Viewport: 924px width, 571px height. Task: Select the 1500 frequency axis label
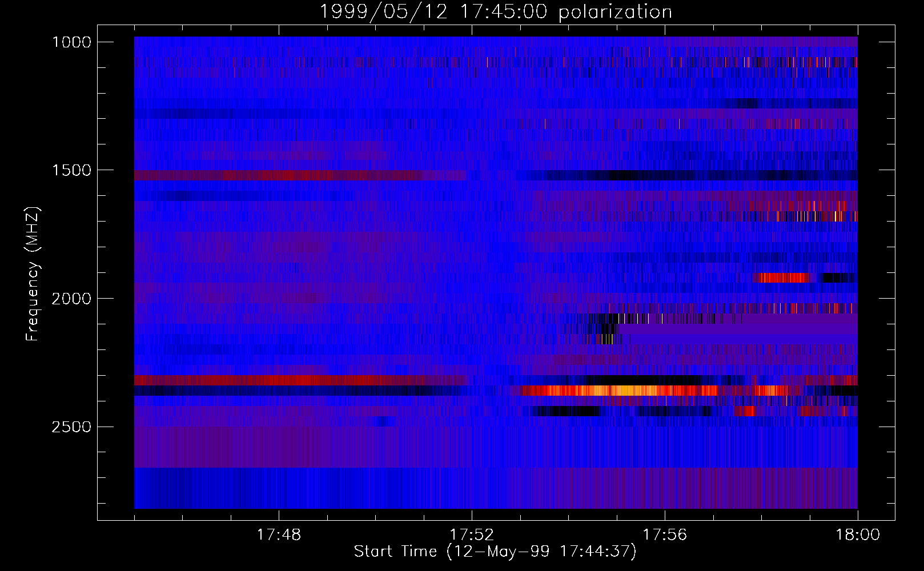tap(71, 171)
